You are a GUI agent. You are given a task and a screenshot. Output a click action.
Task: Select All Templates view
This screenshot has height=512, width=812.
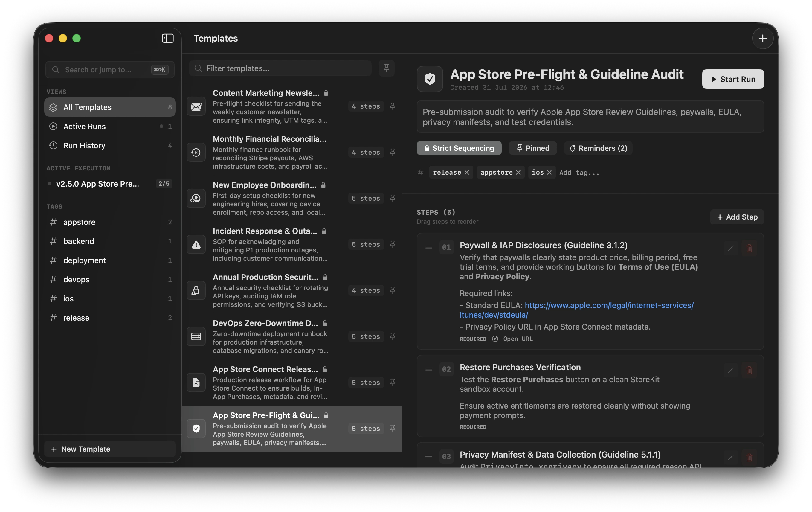pos(110,107)
